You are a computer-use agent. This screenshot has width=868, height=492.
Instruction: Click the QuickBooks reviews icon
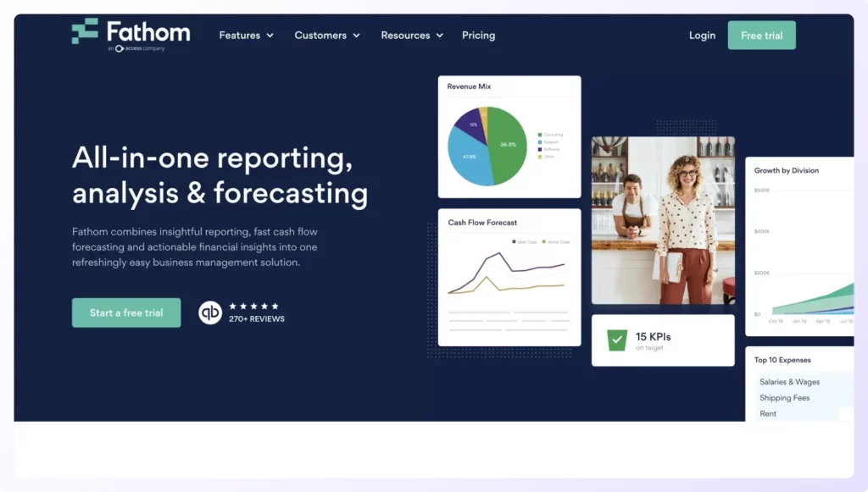(x=210, y=312)
